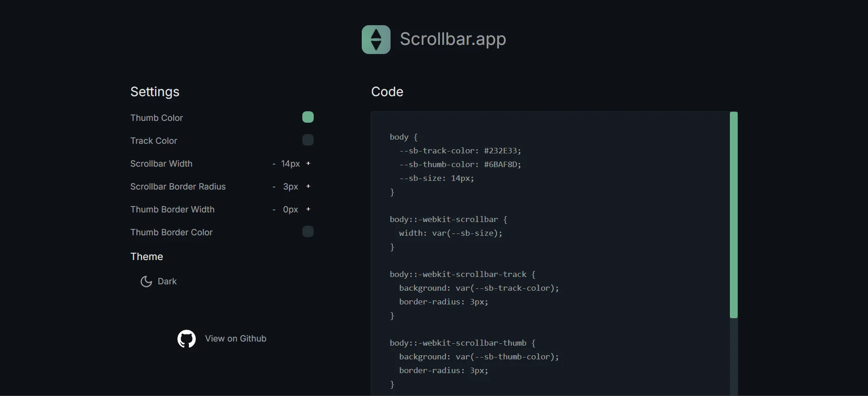Toggle the Dark theme label

pyautogui.click(x=167, y=282)
